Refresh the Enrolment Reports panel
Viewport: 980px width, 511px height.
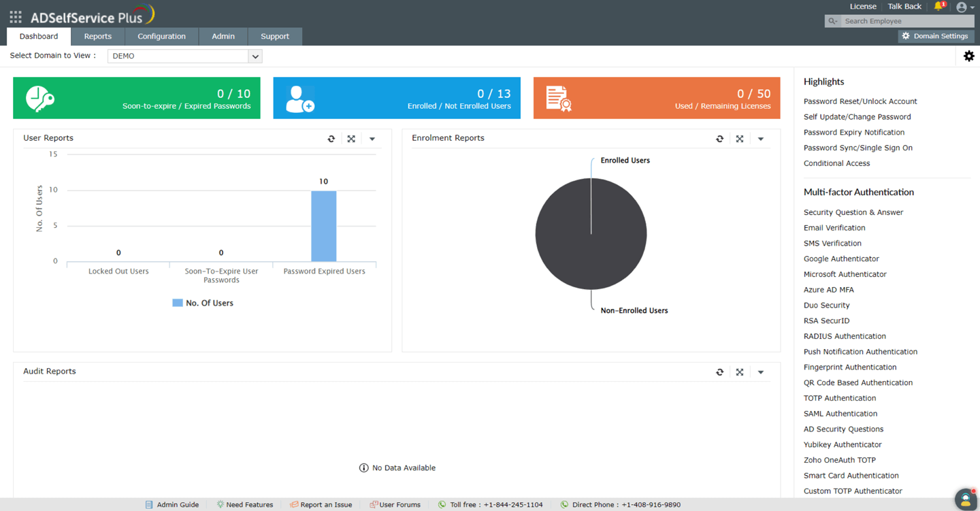(720, 139)
